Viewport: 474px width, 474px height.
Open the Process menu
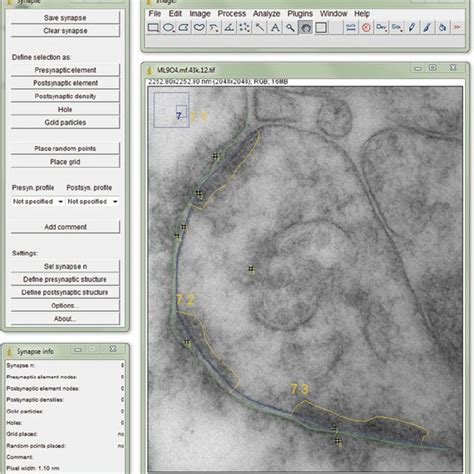pos(232,14)
